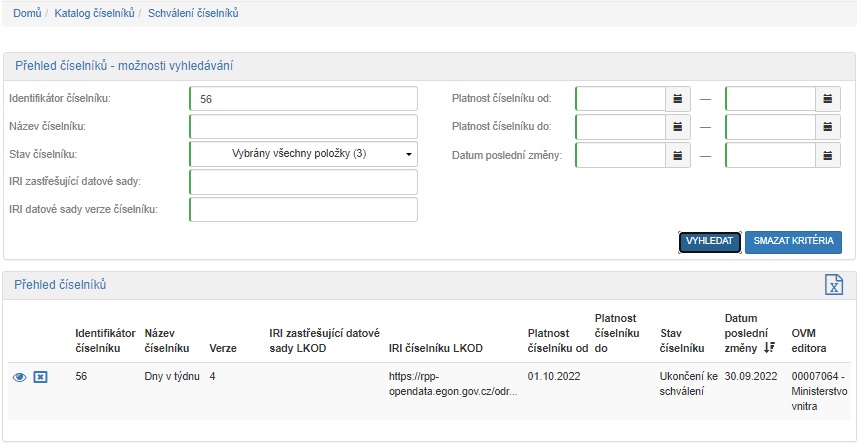Open calendar for Platnost číselníku do end date
The width and height of the screenshot is (860, 444).
(829, 127)
